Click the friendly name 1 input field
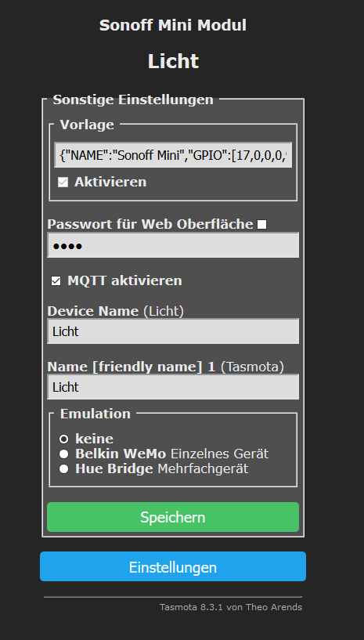364x640 pixels. pos(173,387)
